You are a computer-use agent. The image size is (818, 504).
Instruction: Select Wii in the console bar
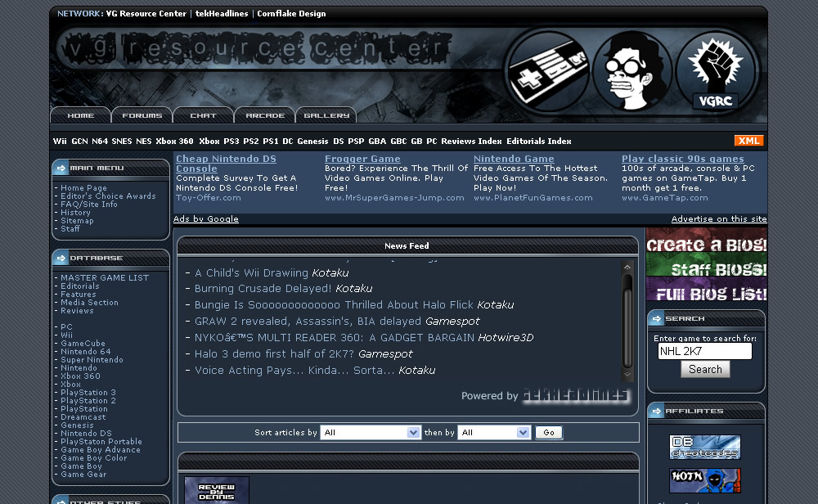[60, 142]
